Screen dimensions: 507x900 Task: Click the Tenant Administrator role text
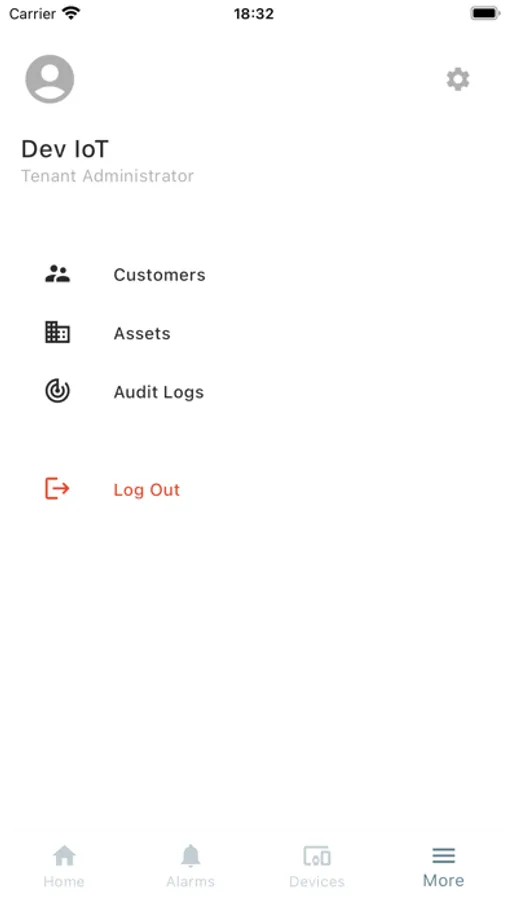click(107, 176)
